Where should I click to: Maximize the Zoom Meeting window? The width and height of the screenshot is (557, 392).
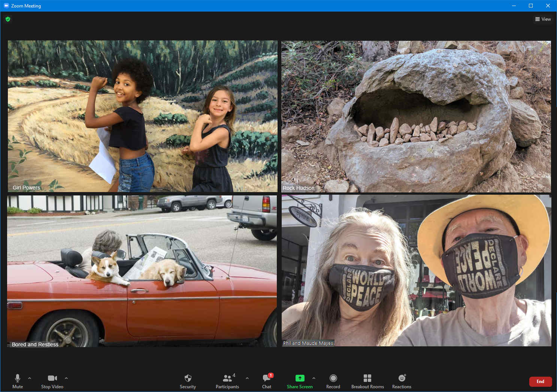click(531, 6)
